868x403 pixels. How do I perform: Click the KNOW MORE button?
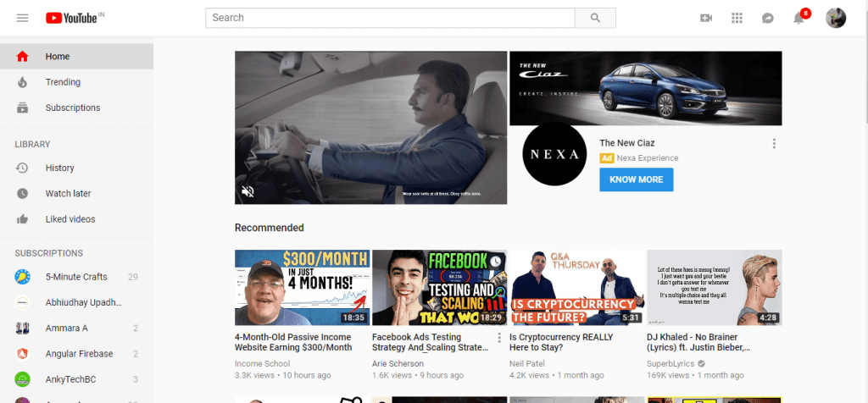(x=636, y=179)
